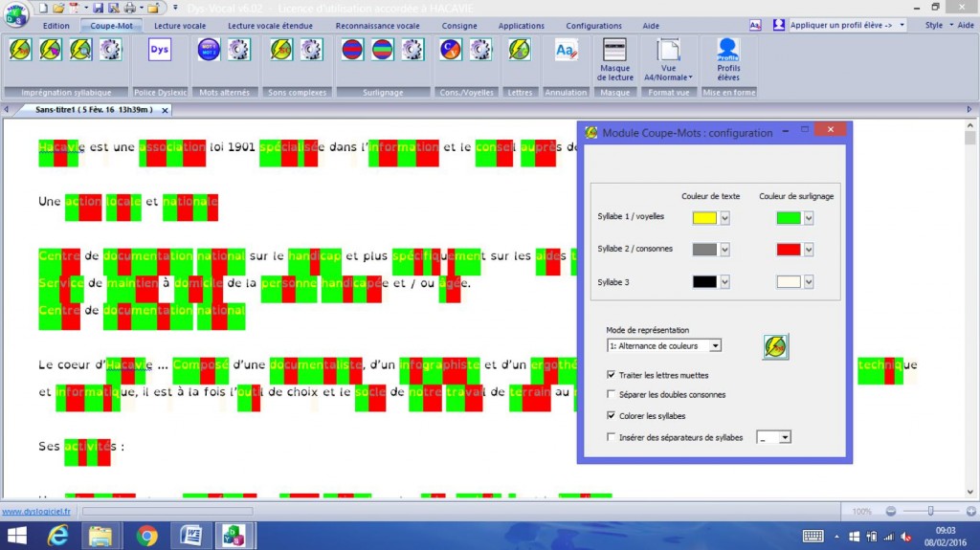The height and width of the screenshot is (550, 980).
Task: Click the yellow Syllabe 1 text color swatch
Action: [703, 218]
